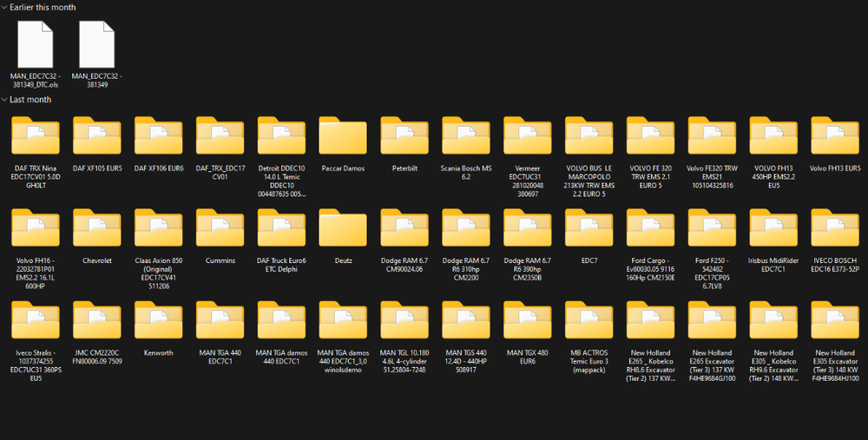
Task: Open the Claas Axion 850 folder
Action: pyautogui.click(x=158, y=228)
